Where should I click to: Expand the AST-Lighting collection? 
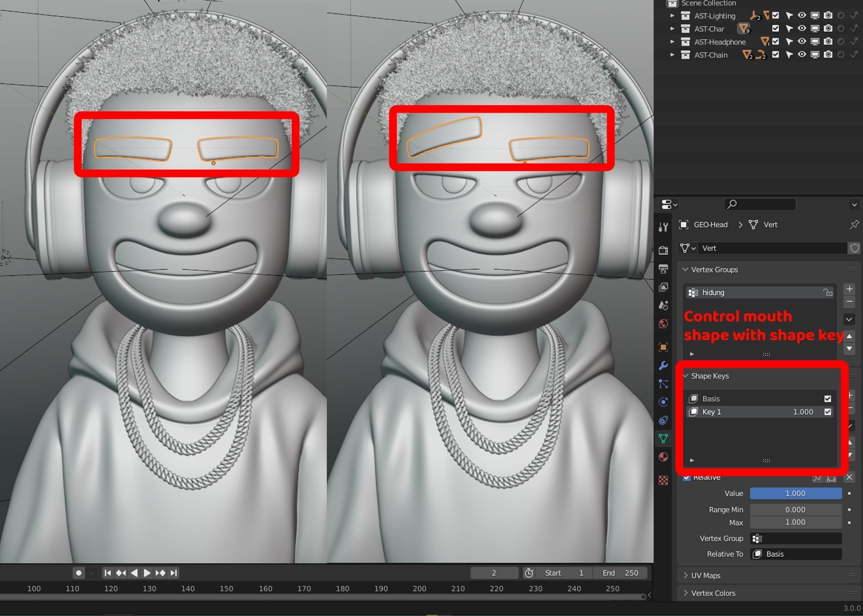tap(672, 16)
